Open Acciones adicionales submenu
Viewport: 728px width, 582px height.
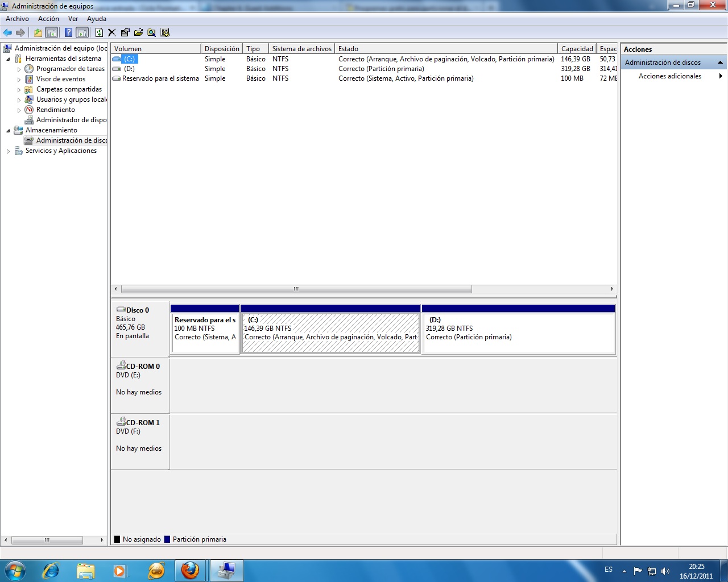(670, 76)
